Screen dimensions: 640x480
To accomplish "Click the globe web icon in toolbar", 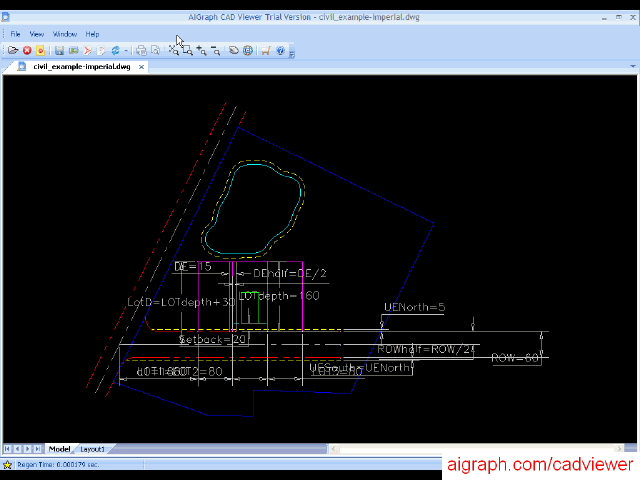I will (x=248, y=51).
